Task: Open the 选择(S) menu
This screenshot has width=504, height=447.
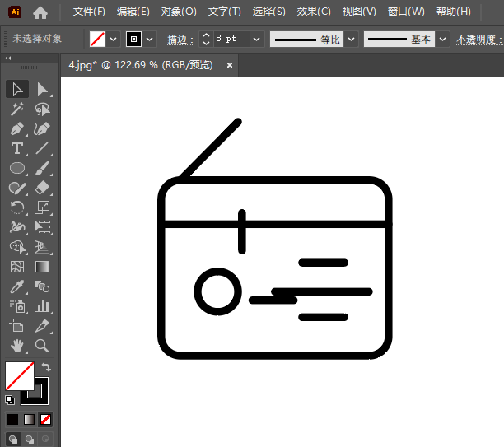Action: coord(268,12)
